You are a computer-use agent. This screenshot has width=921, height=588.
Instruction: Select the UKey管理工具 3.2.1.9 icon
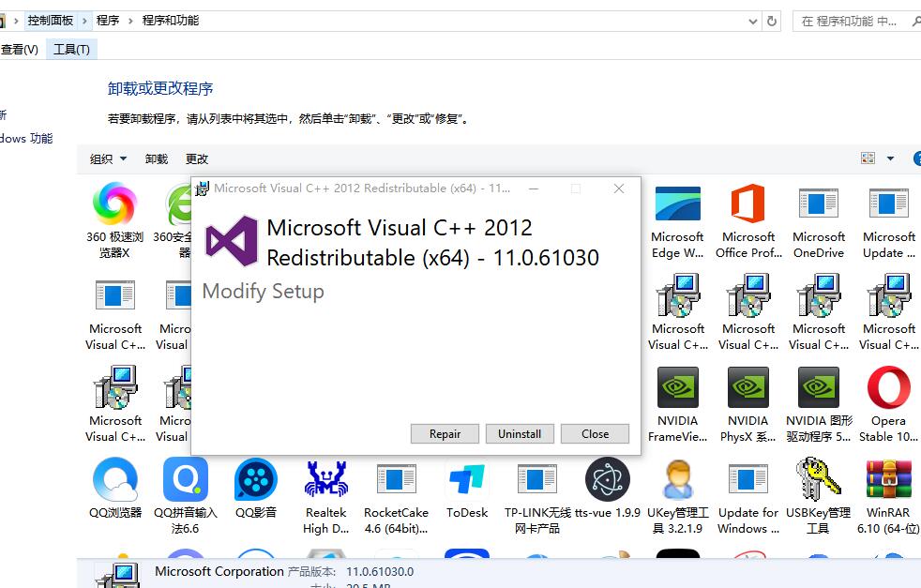click(678, 480)
